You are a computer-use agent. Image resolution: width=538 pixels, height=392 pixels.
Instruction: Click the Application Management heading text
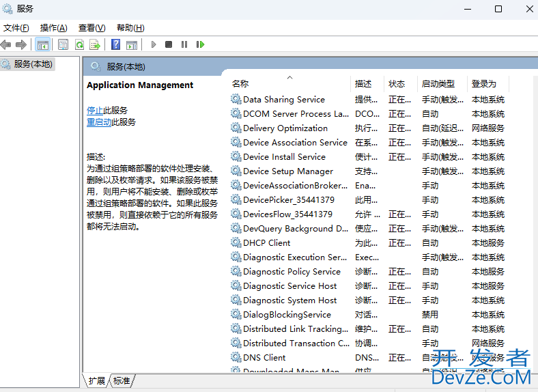coord(140,85)
